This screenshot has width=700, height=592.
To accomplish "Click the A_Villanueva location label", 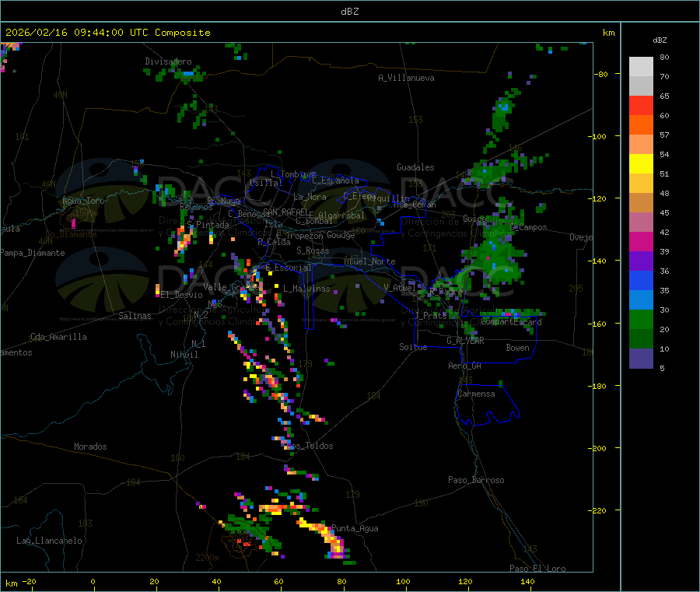I will click(x=406, y=78).
